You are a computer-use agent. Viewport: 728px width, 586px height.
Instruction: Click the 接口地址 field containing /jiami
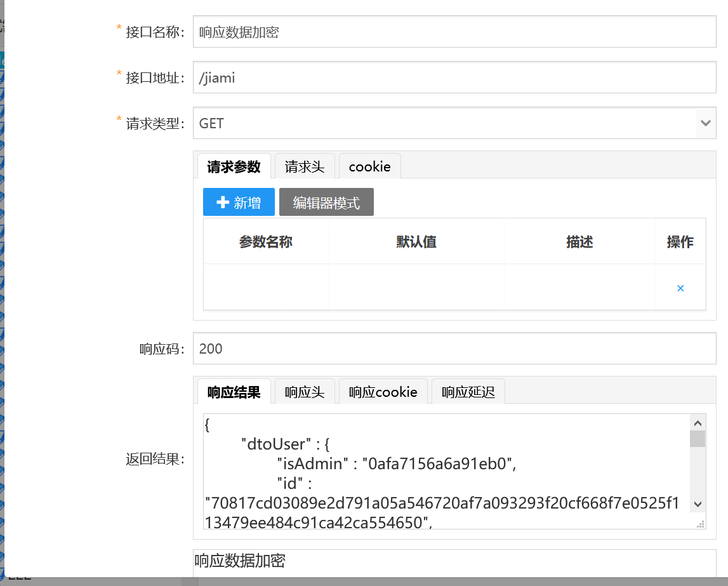(x=454, y=77)
